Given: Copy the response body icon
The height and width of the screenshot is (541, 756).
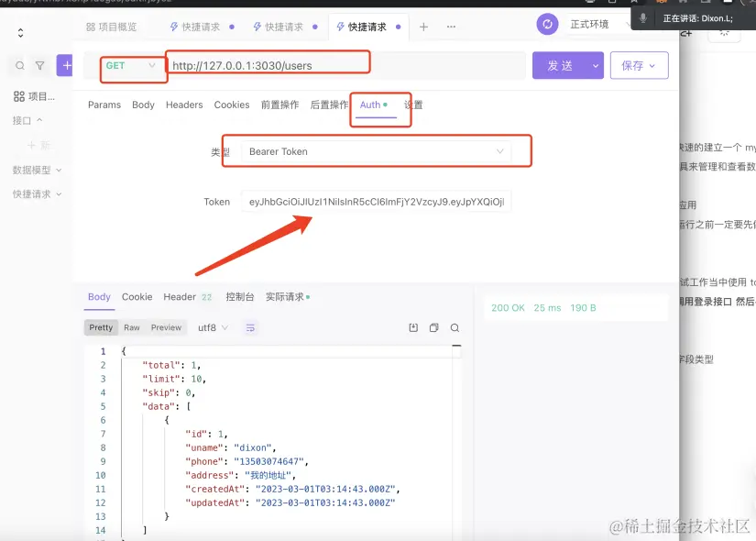Looking at the screenshot, I should point(434,327).
